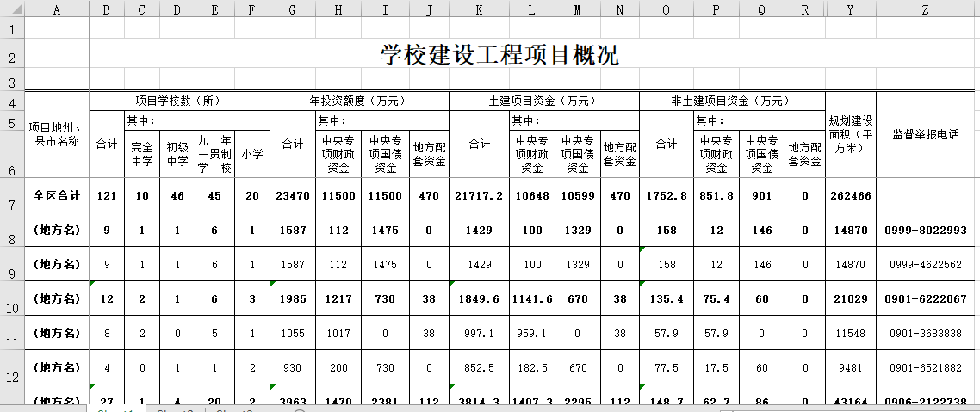Image resolution: width=980 pixels, height=412 pixels.
Task: Select the 项目学校数（所）header cell
Action: coord(179,101)
